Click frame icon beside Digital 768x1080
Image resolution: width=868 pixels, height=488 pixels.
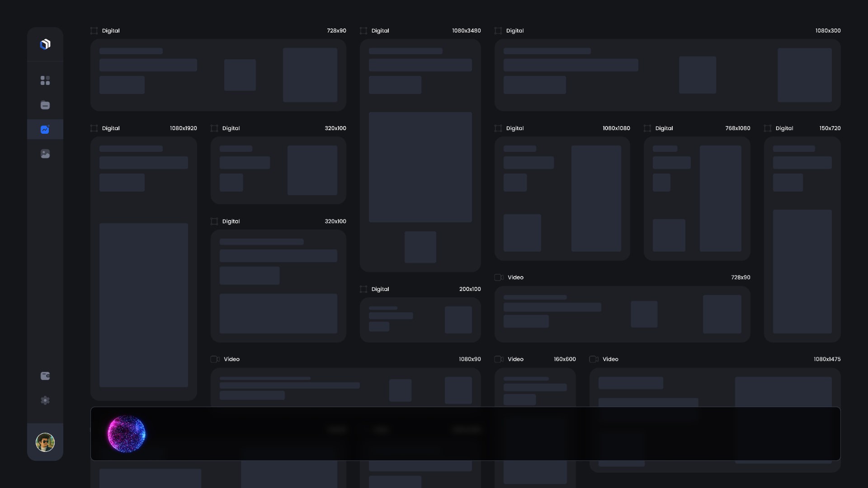(x=647, y=128)
